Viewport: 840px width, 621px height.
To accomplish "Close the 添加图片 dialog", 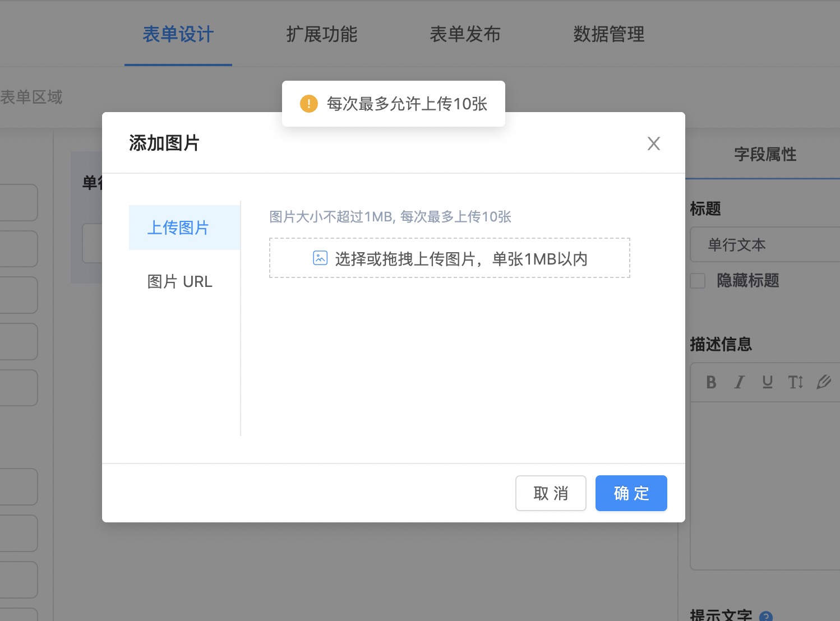I will click(653, 143).
